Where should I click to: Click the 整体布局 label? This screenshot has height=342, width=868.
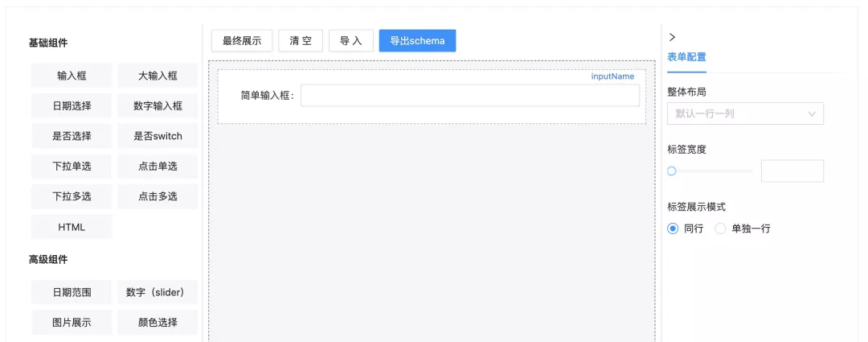point(686,92)
